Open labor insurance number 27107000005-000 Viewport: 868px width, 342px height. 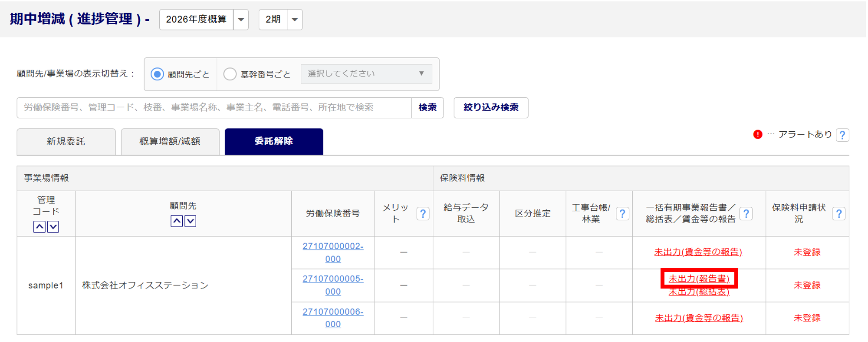click(x=333, y=285)
